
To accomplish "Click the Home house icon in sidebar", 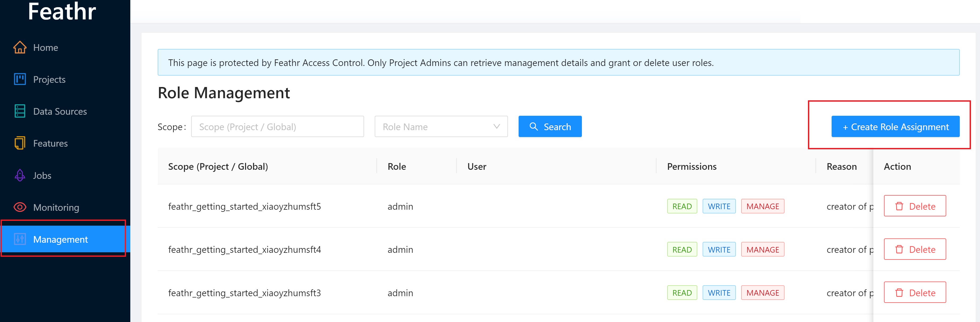I will coord(20,47).
